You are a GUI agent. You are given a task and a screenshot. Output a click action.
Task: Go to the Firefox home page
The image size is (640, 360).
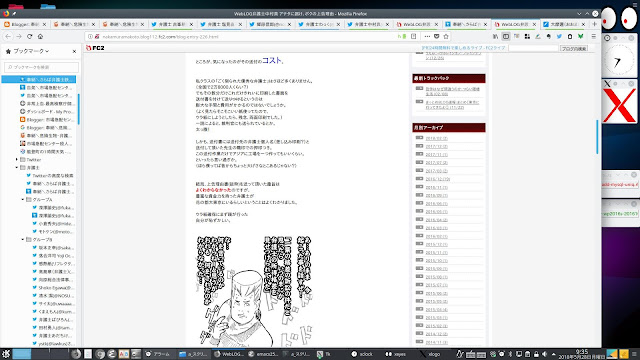coord(40,36)
